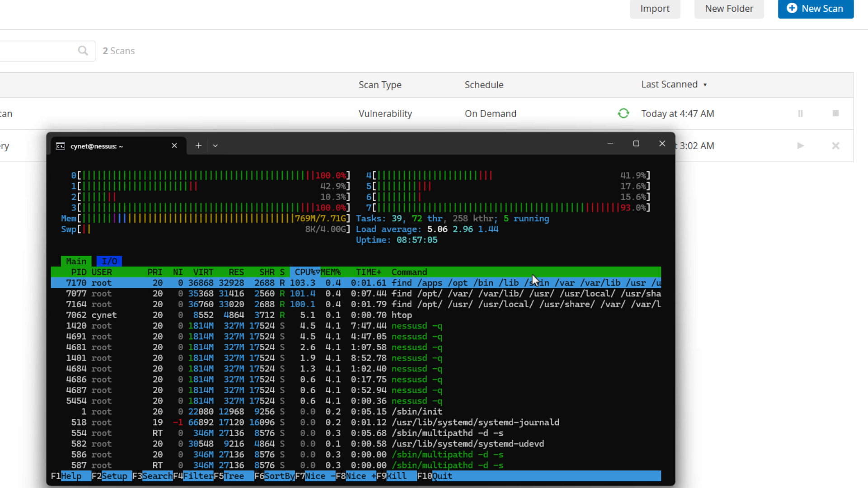This screenshot has height=488, width=868.
Task: Launch the second scan with play icon
Action: point(800,145)
